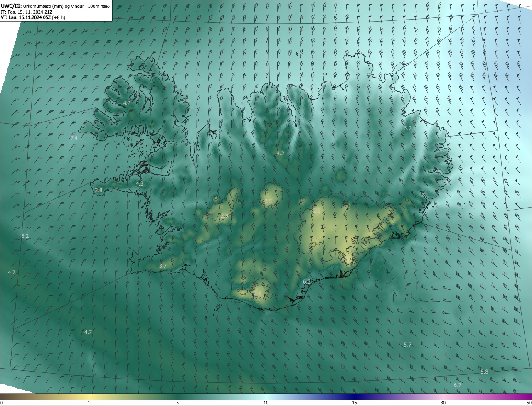Click the 'VT: Lau. 16.11.2024 05Z (+8 h)' line

(x=33, y=17)
